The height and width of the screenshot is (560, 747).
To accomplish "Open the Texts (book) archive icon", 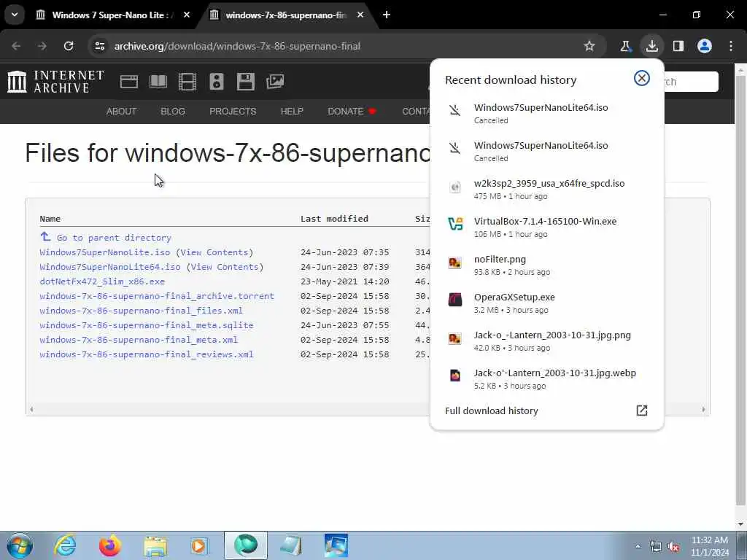I will click(x=158, y=82).
